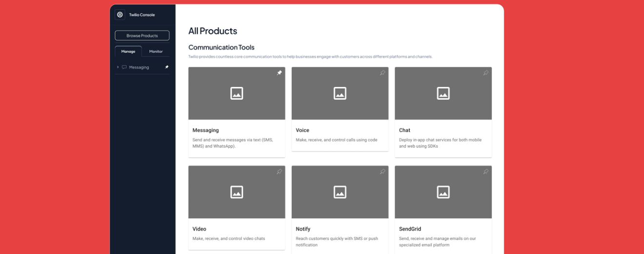The image size is (644, 254).
Task: Click 'Reach customers quickly with SMS' description
Action: point(337,242)
